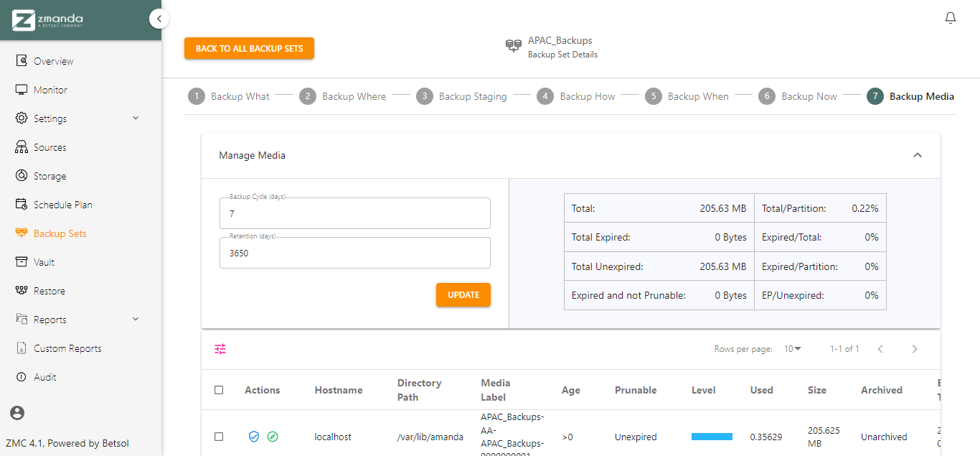Click the /var/lib/amanda path cell
Screen dimensions: 980x456
click(430, 437)
